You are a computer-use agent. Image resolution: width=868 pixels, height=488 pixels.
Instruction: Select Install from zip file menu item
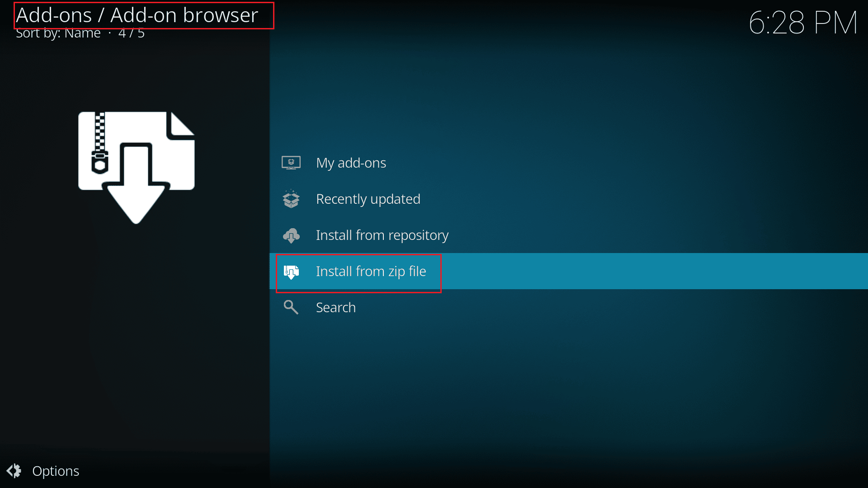[x=371, y=271]
